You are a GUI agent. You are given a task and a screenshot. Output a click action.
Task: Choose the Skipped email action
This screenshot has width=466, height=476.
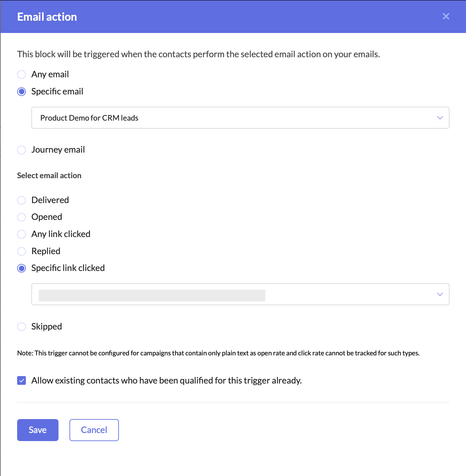[x=21, y=327]
